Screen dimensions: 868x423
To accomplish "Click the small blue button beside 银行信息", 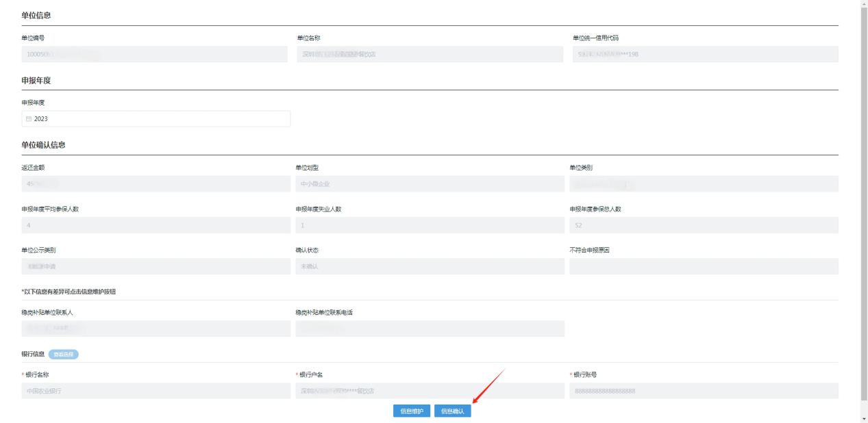I will 63,355.
